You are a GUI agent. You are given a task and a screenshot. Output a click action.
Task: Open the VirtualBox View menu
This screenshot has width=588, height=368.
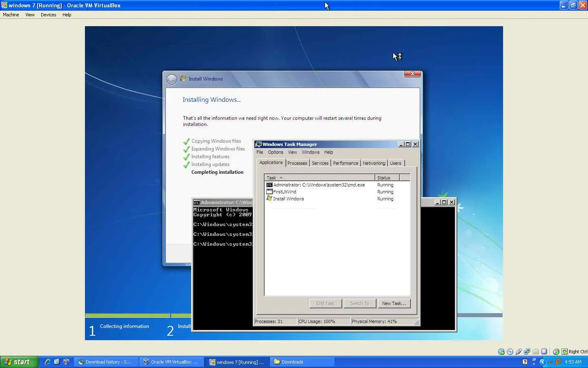pyautogui.click(x=30, y=15)
